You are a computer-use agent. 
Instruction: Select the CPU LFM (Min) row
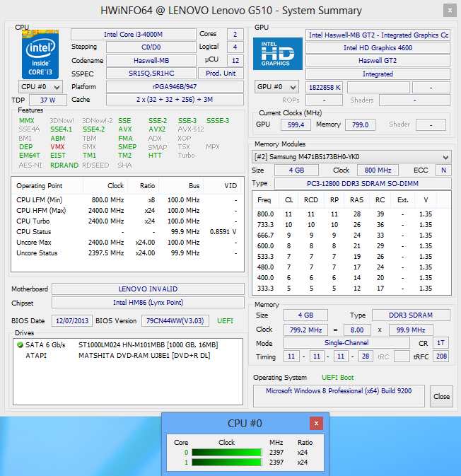(x=127, y=200)
